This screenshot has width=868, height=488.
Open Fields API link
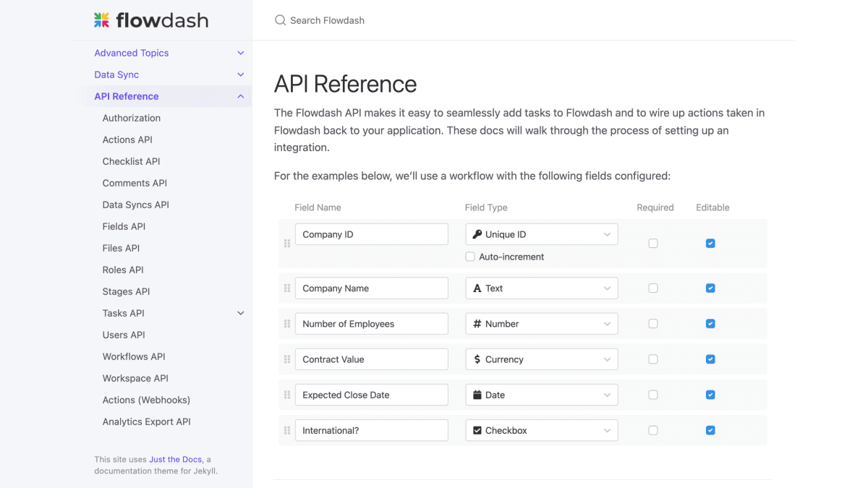click(x=124, y=226)
